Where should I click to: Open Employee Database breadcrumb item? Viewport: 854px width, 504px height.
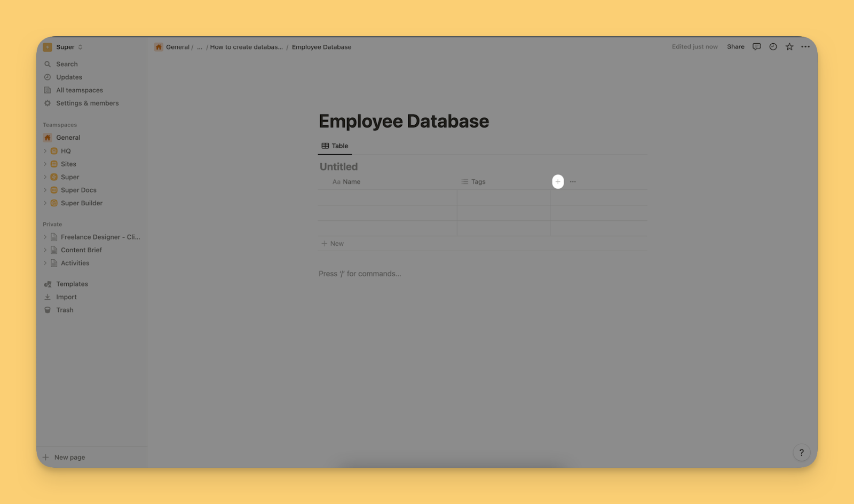coord(322,47)
